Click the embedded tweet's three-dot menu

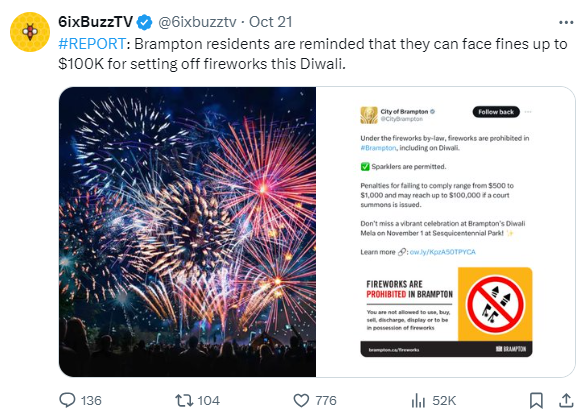coord(528,112)
